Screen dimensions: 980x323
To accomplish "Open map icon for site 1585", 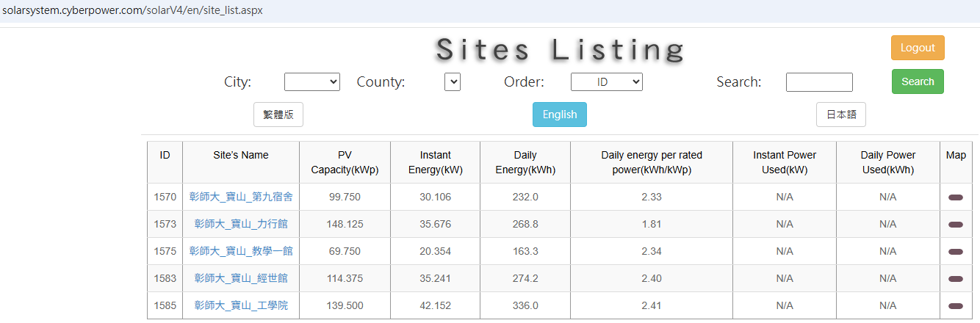I will 955,306.
